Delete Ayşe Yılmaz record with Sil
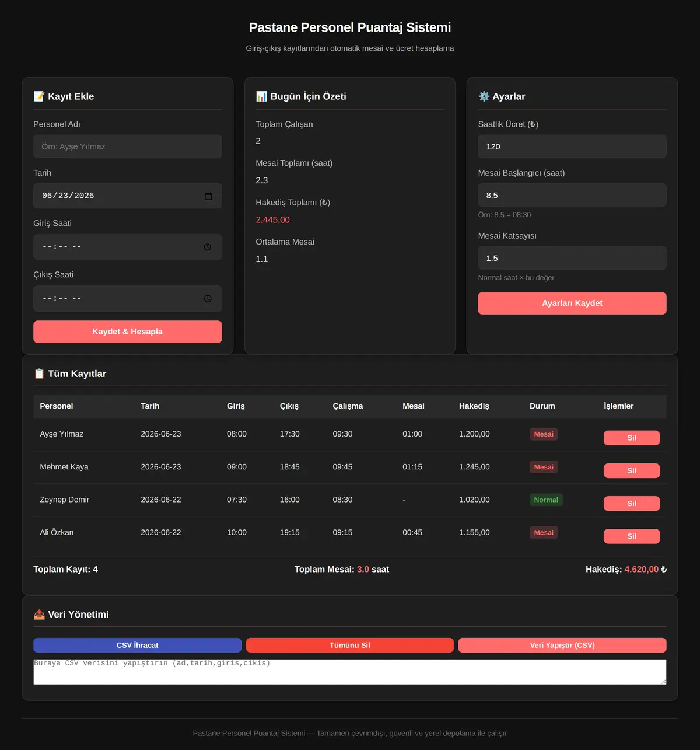700x750 pixels. 632,438
